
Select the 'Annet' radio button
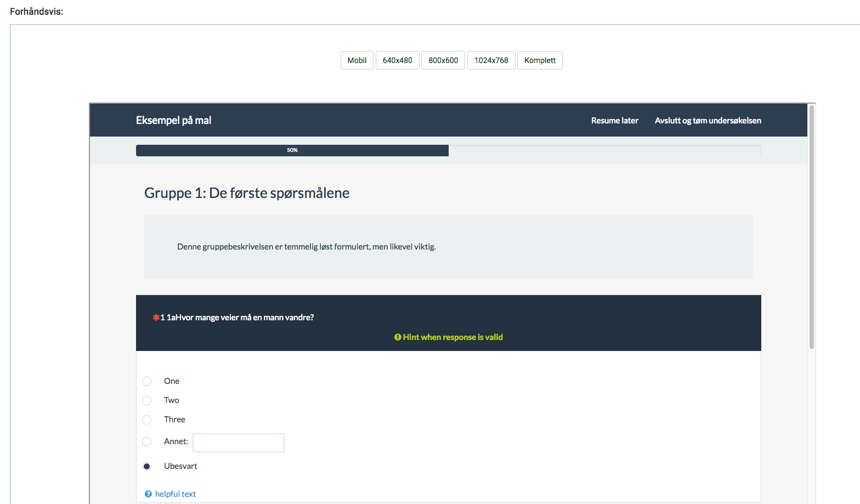[x=147, y=441]
